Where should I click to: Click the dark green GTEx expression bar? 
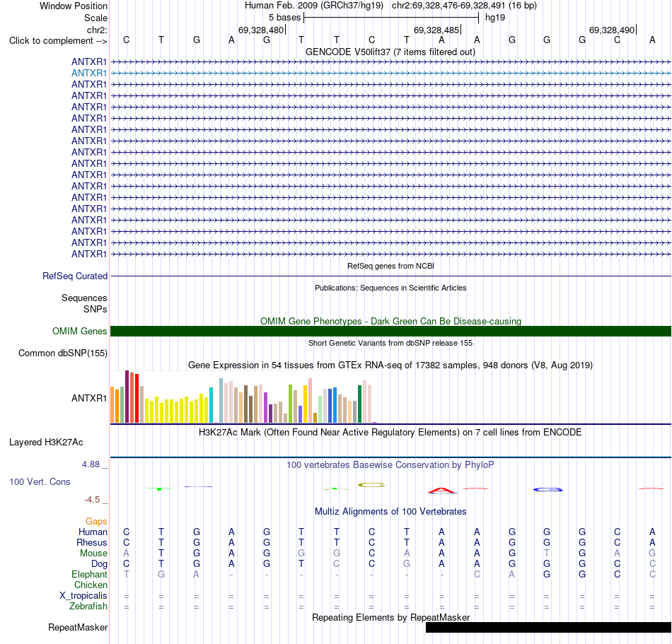(359, 404)
